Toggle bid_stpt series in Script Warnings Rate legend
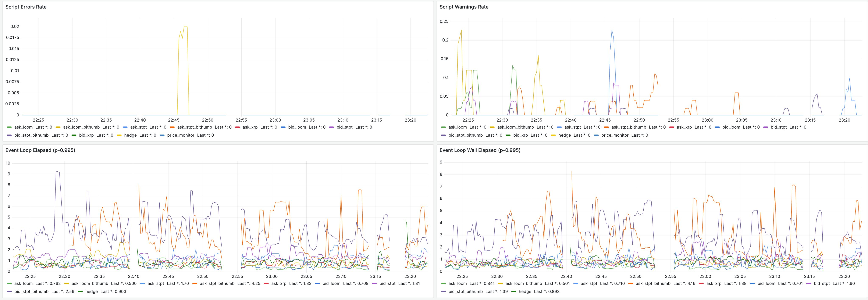Image resolution: width=868 pixels, height=300 pixels. pyautogui.click(x=779, y=127)
